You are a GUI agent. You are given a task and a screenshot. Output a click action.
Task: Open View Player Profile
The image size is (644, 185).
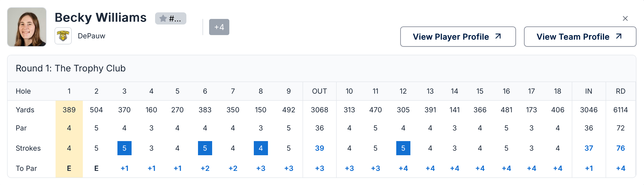click(x=458, y=37)
